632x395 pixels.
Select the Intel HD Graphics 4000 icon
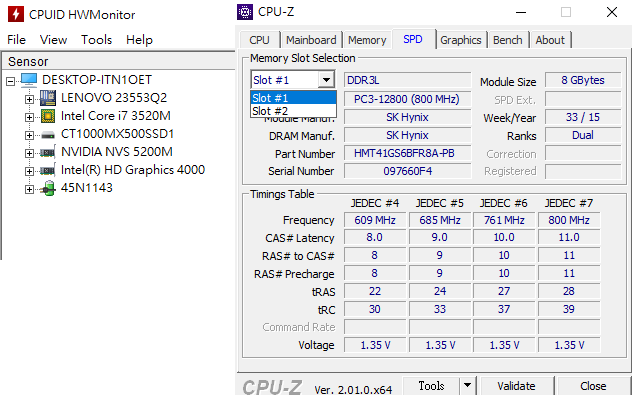[x=48, y=170]
